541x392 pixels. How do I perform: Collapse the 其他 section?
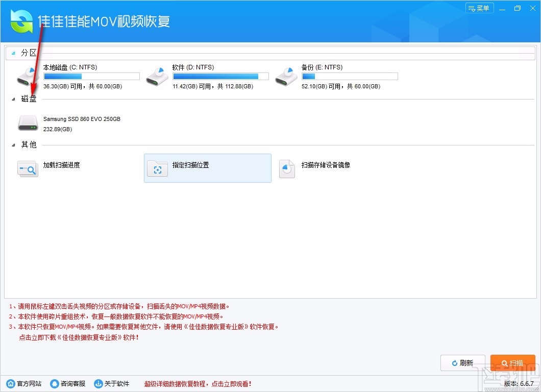point(12,144)
